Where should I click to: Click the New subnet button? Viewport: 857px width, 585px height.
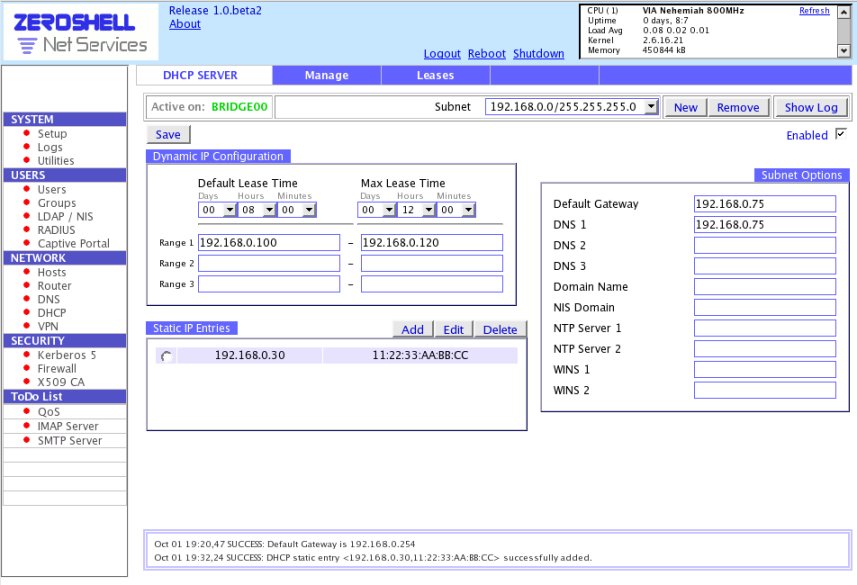click(685, 108)
